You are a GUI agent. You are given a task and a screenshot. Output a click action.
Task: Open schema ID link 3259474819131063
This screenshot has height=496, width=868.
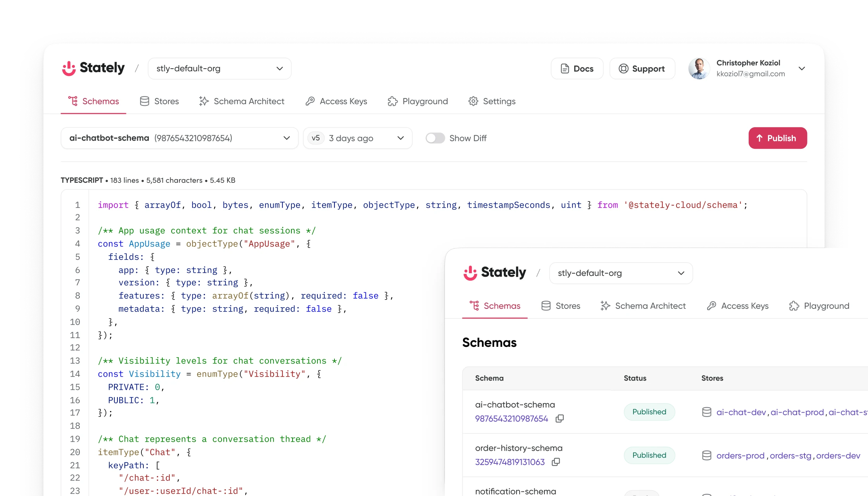(510, 462)
